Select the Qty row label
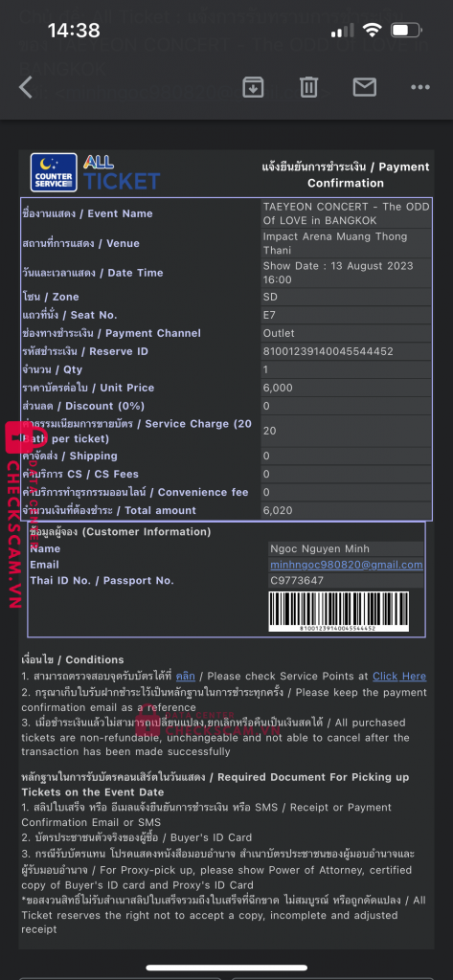This screenshot has width=453, height=980. [52, 369]
